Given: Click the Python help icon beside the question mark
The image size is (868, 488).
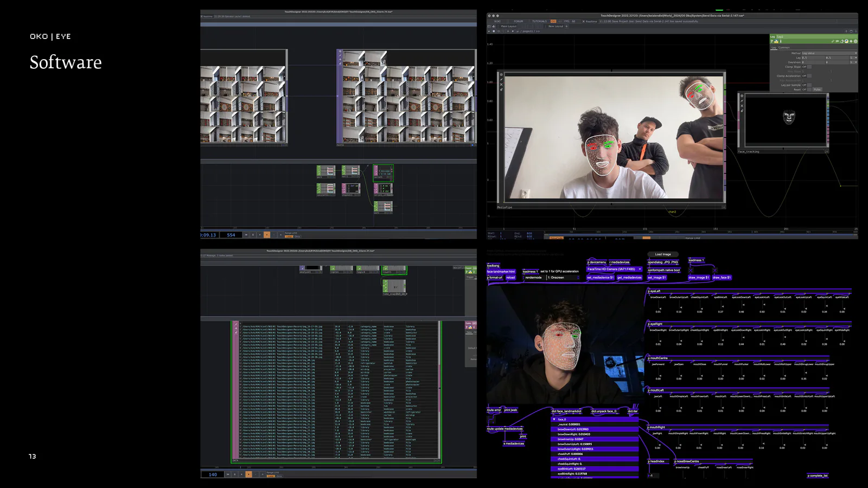Looking at the screenshot, I should (x=776, y=41).
